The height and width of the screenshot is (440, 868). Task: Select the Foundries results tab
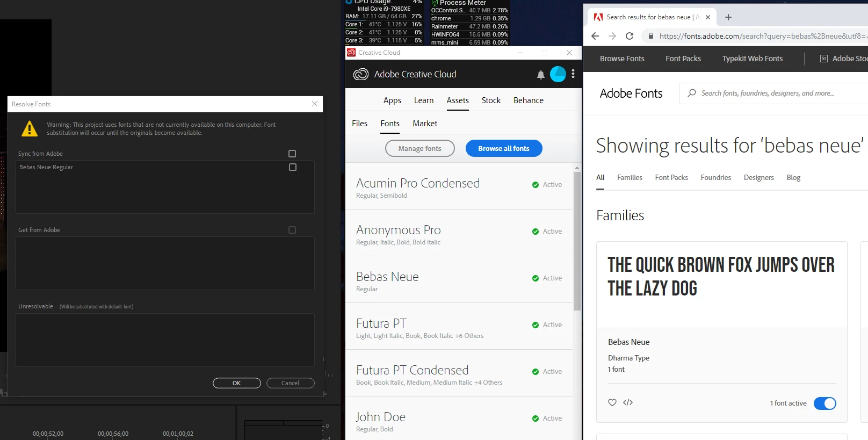[x=715, y=177]
